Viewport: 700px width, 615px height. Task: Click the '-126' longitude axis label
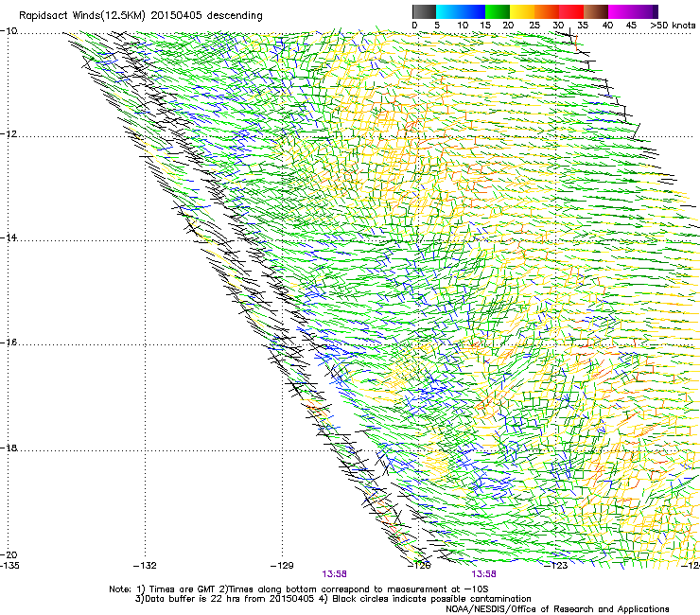[420, 566]
